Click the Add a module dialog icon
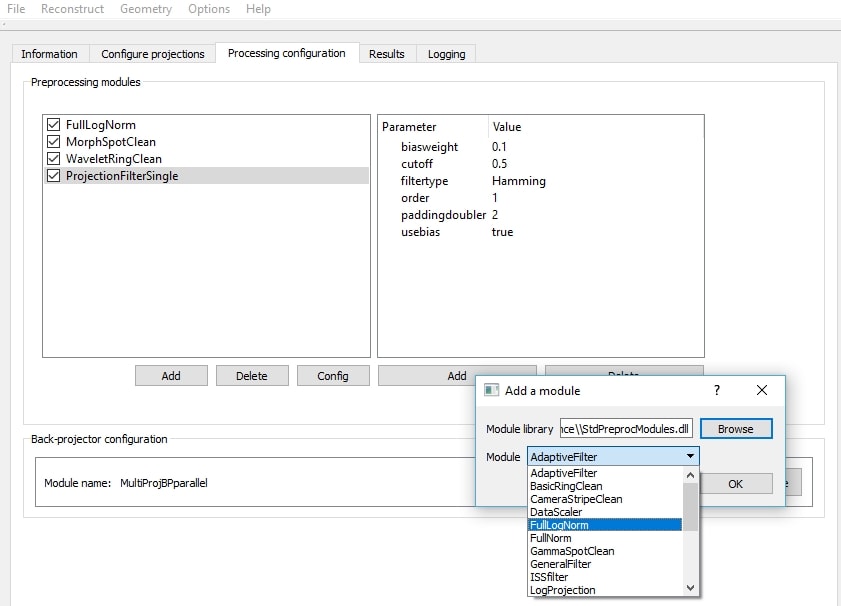 point(491,390)
